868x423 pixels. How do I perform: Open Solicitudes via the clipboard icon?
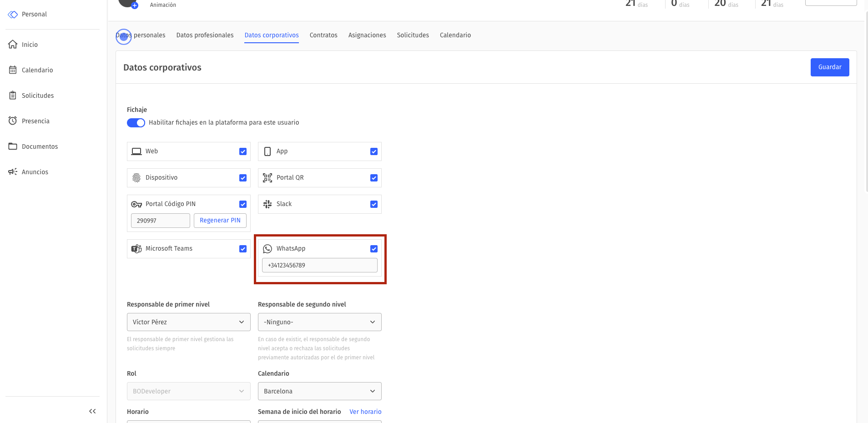[13, 96]
